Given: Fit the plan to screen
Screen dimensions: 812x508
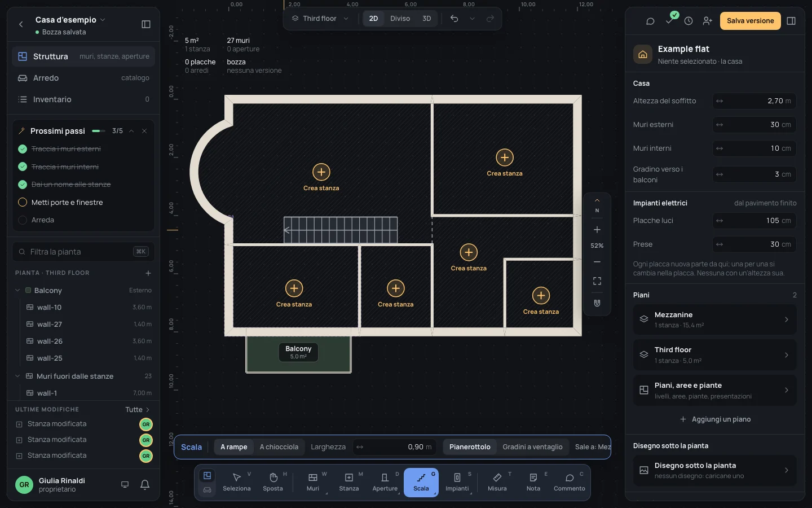Looking at the screenshot, I should (x=597, y=281).
